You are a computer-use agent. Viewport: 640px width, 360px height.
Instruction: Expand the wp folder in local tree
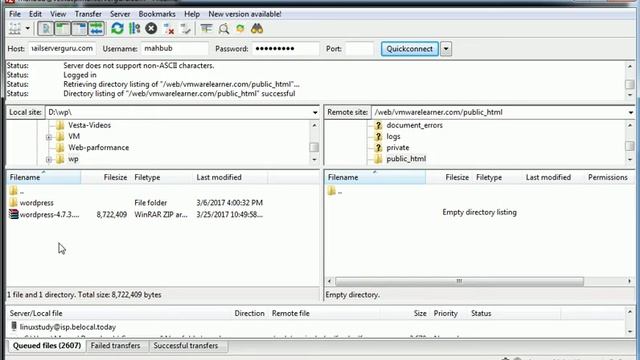click(x=49, y=160)
